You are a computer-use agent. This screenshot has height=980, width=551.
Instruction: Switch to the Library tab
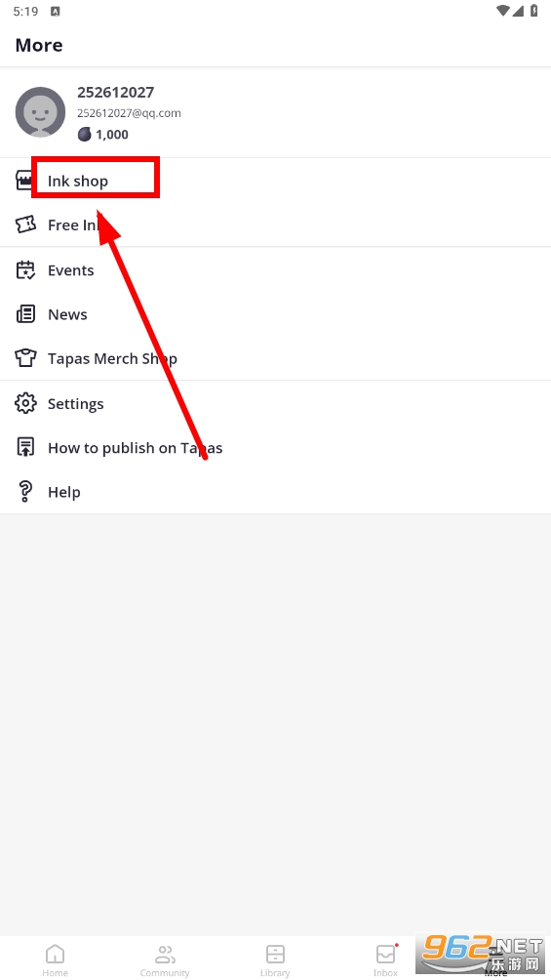pos(275,960)
